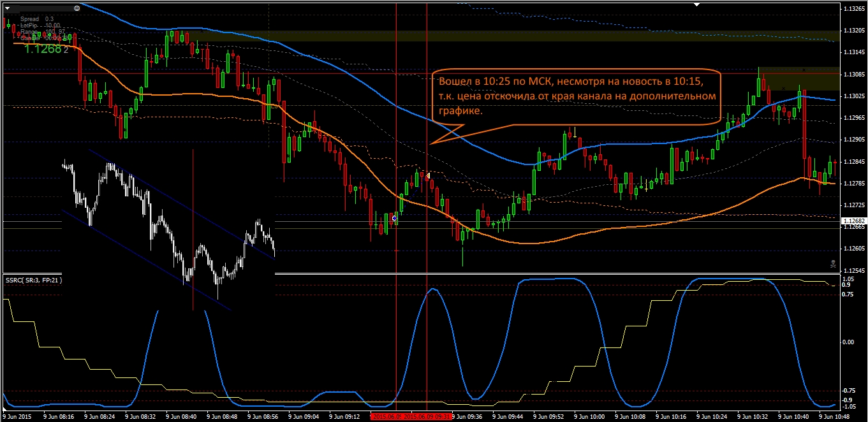Expand the one-click trading panel arrow

(6, 9)
